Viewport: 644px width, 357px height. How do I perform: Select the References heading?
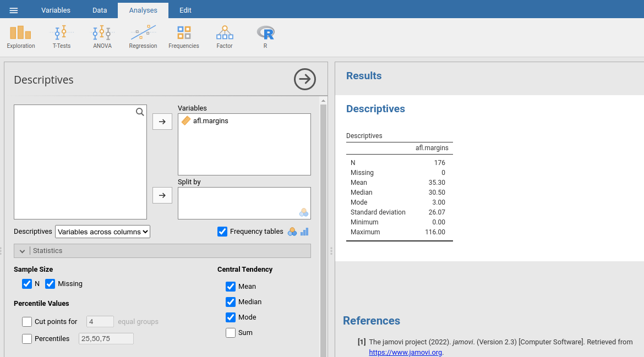[x=372, y=321]
